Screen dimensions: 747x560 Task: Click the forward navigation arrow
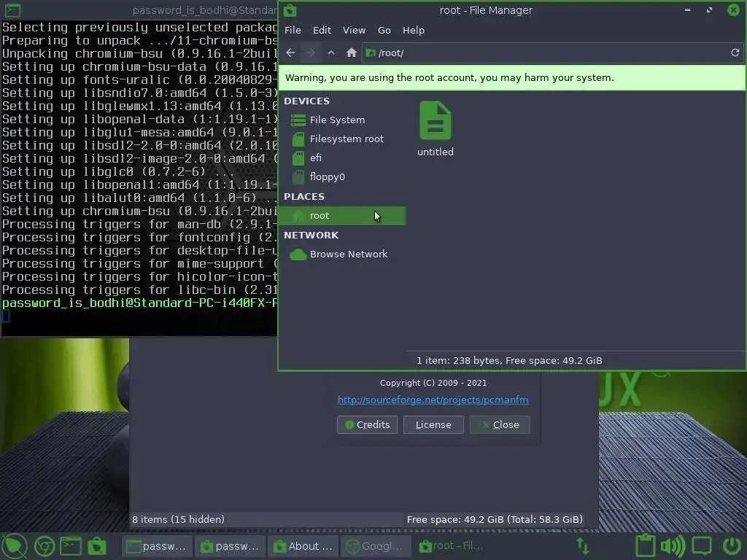point(311,52)
